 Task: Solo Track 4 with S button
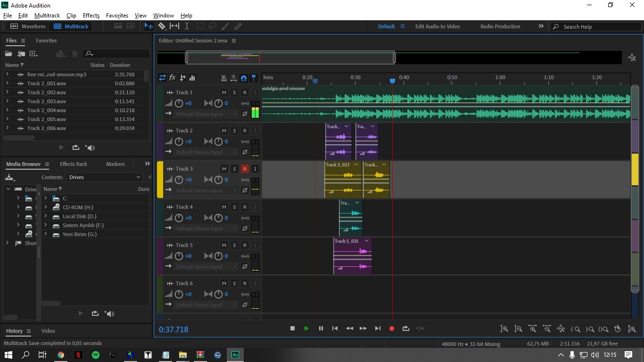coord(234,207)
